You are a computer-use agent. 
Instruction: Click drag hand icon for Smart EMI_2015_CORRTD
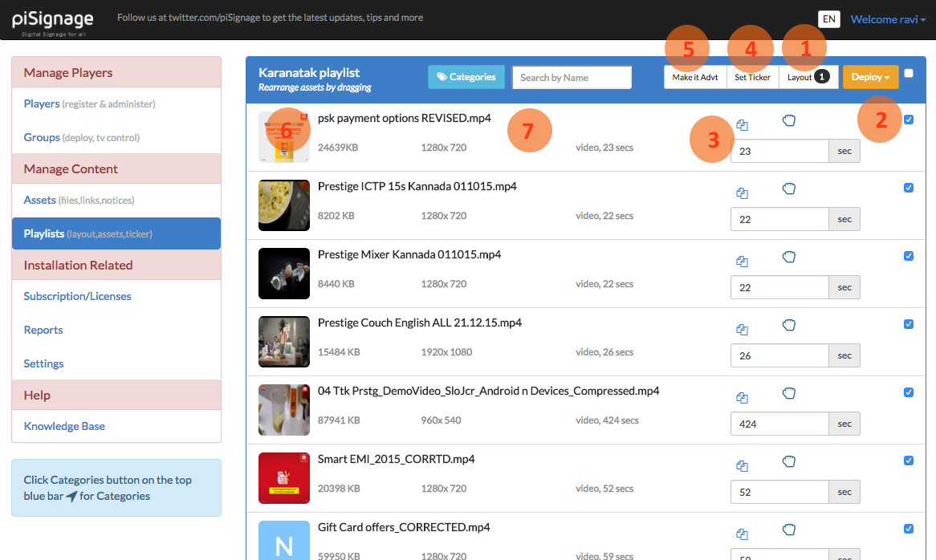coord(789,461)
